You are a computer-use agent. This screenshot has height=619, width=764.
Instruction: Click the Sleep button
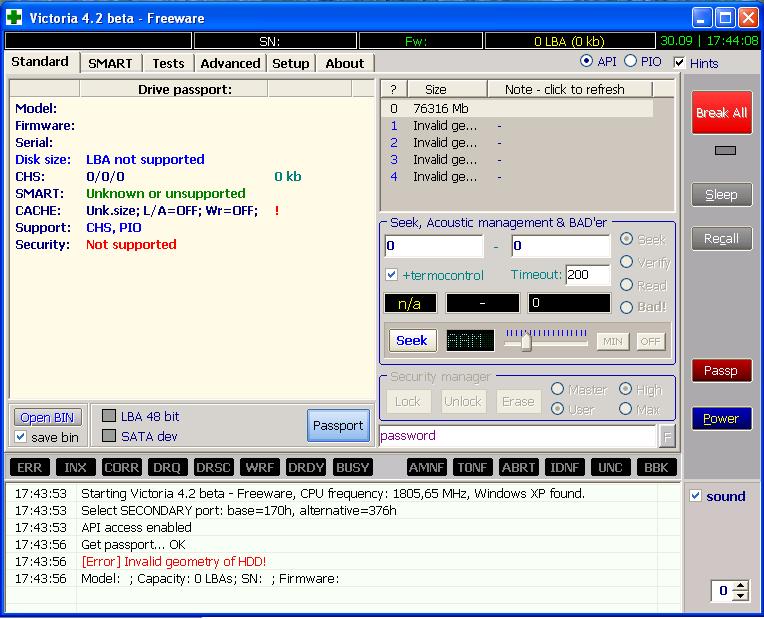pyautogui.click(x=721, y=194)
